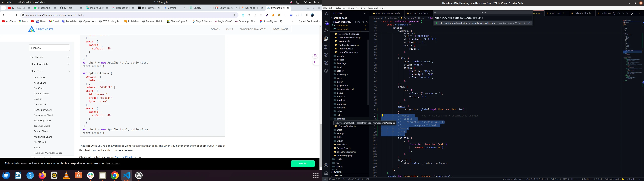Screen dimensions: 644x181
Task: Open the Heat Map Chart docs link
Action: tap(42, 120)
